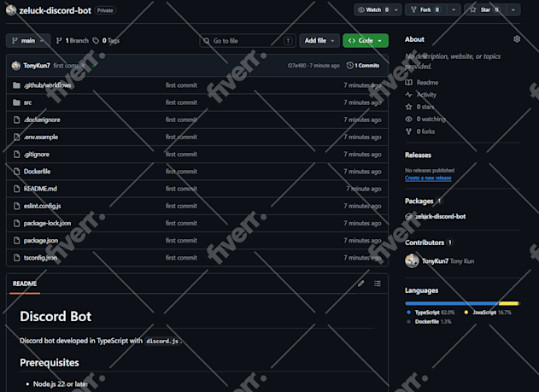This screenshot has height=392, width=539.
Task: Click the commit history clock icon
Action: click(x=349, y=65)
